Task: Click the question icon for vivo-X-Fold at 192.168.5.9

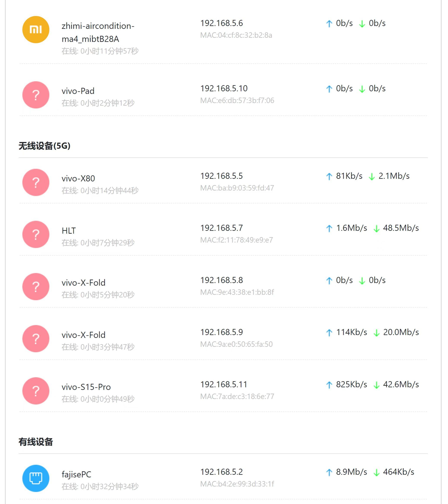Action: coord(36,339)
